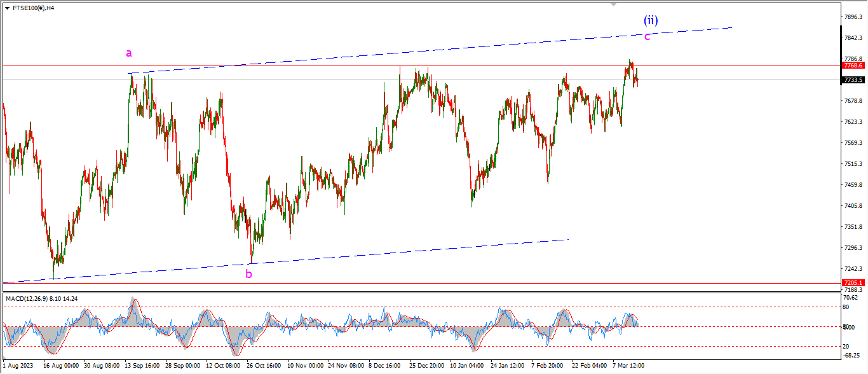Select the pink wave label 'c'
The image size is (868, 374).
[647, 37]
